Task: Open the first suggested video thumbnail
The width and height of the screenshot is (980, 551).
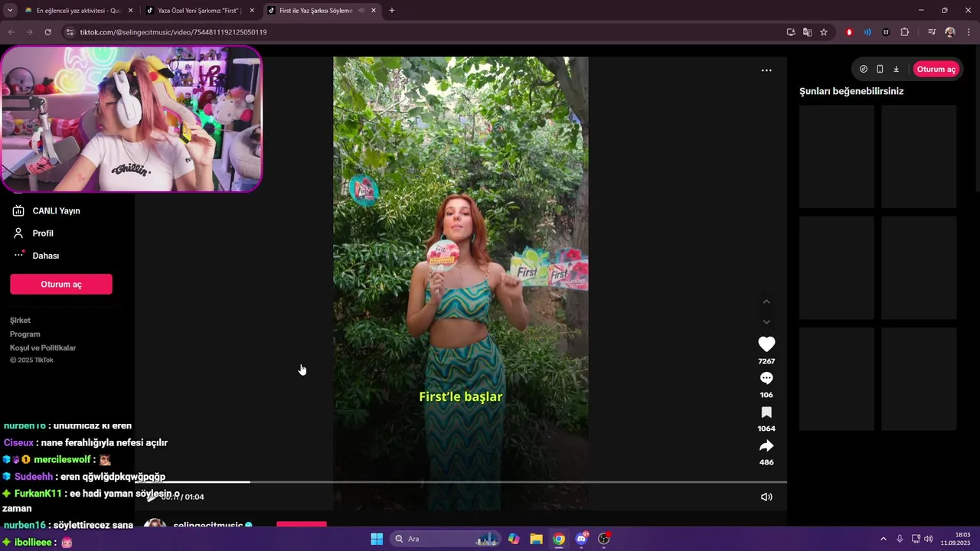Action: pos(837,157)
